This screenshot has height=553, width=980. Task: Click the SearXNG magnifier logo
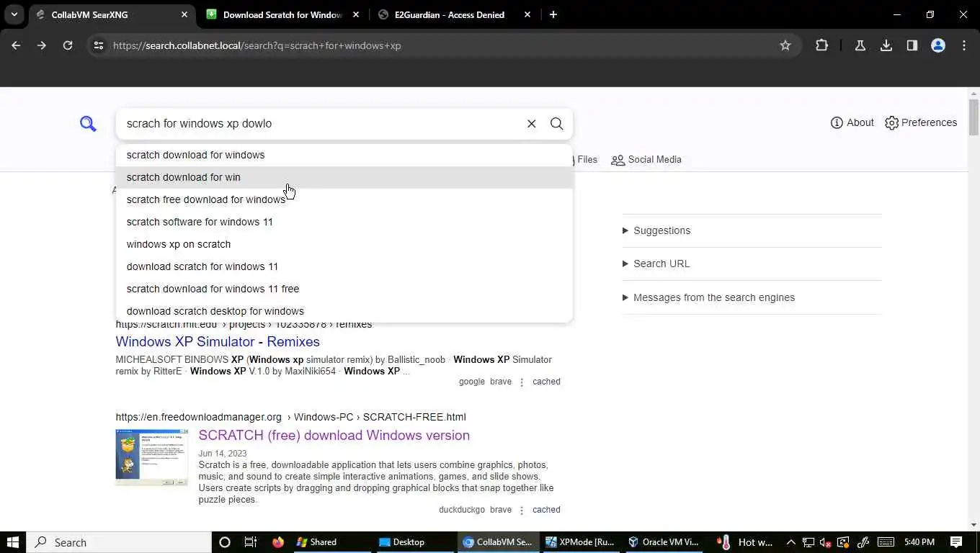(88, 124)
